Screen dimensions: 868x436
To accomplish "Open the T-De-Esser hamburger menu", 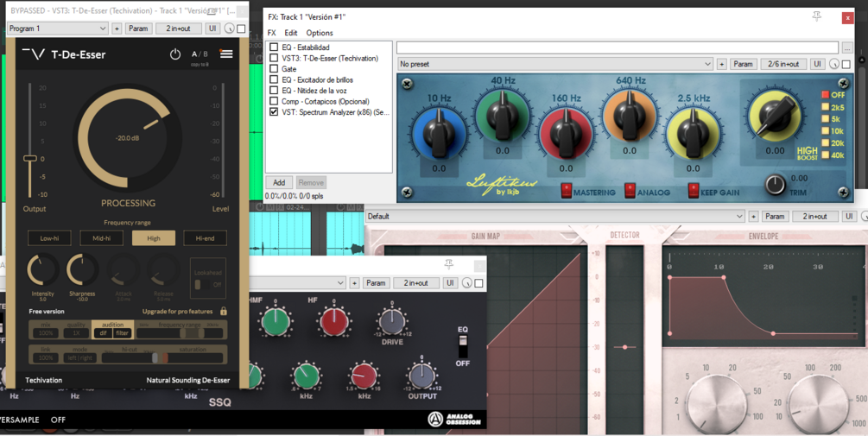I will point(226,54).
